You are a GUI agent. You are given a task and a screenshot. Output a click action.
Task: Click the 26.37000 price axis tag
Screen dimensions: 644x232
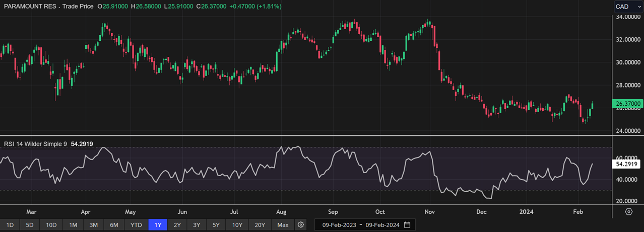(x=627, y=104)
